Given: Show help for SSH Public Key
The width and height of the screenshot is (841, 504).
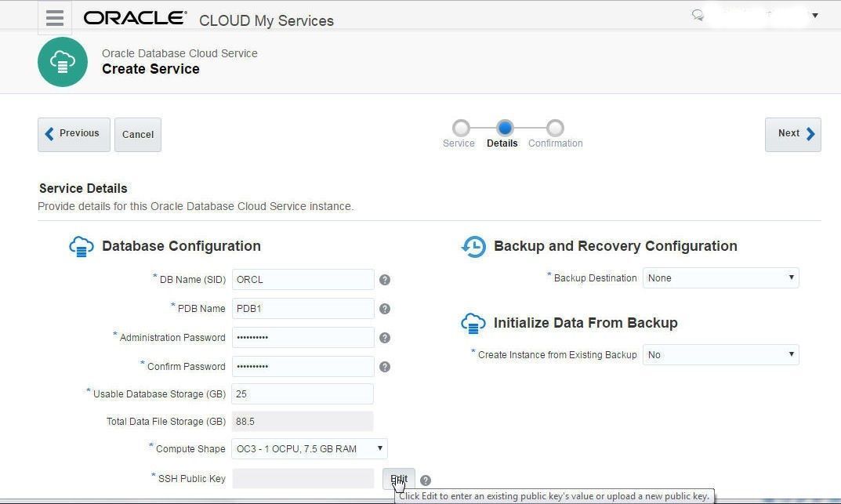Looking at the screenshot, I should point(426,480).
